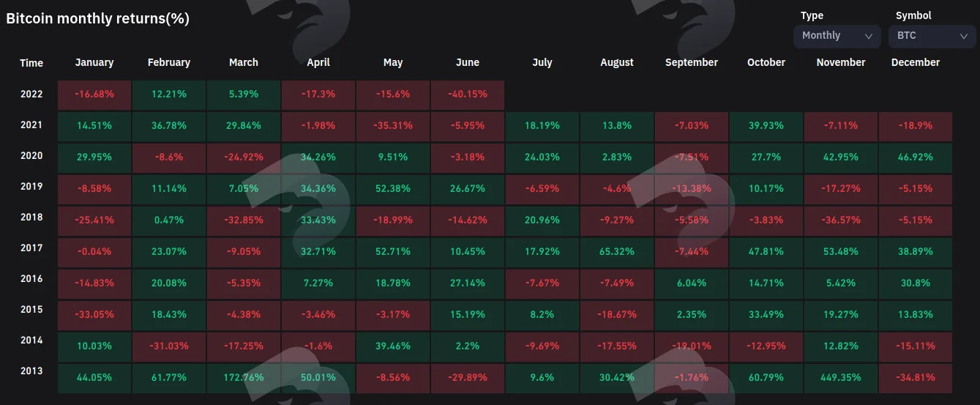Click the 65.32% August 2017 cell
980x405 pixels.
coord(617,252)
